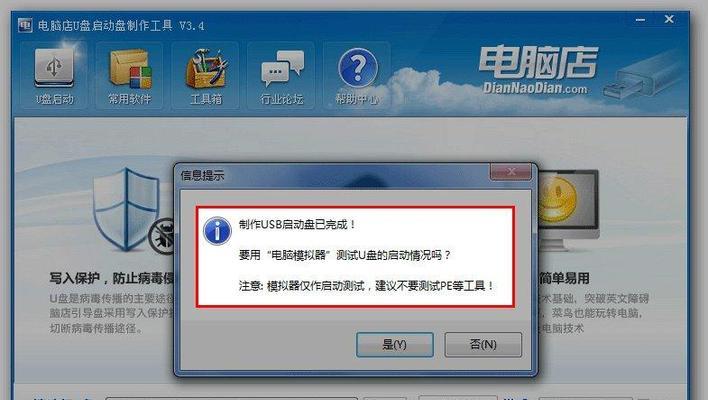This screenshot has width=708, height=400.
Task: Minimize the main application window
Action: tap(640, 20)
